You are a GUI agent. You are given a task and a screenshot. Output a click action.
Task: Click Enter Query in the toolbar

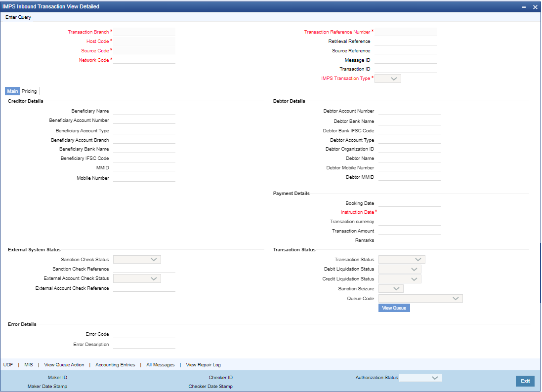(x=18, y=17)
